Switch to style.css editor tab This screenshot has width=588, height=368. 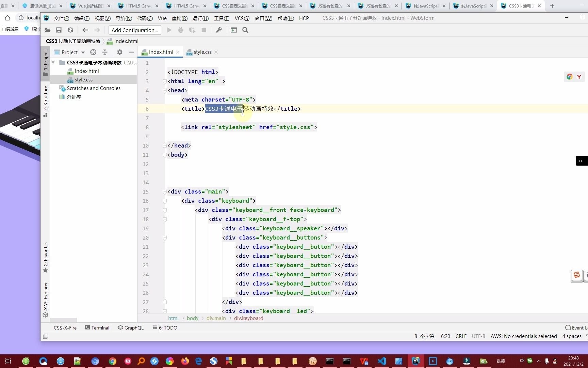coord(202,52)
